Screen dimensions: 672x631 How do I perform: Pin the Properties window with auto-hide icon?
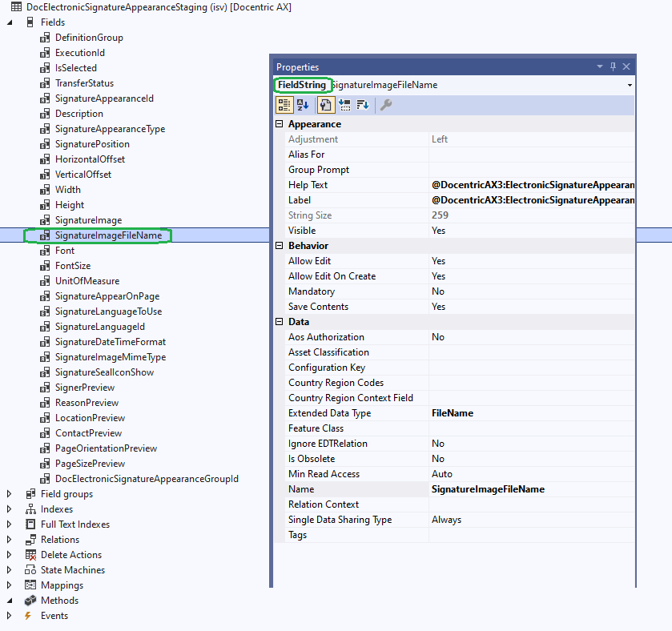click(x=613, y=67)
